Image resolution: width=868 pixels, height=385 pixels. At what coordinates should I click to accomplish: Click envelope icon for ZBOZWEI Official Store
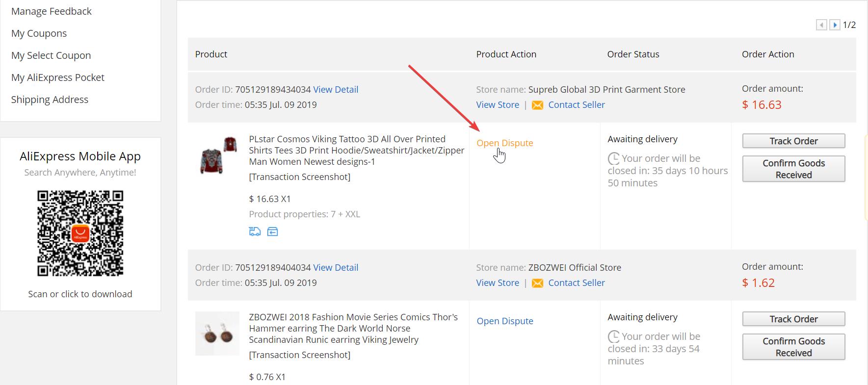[537, 283]
